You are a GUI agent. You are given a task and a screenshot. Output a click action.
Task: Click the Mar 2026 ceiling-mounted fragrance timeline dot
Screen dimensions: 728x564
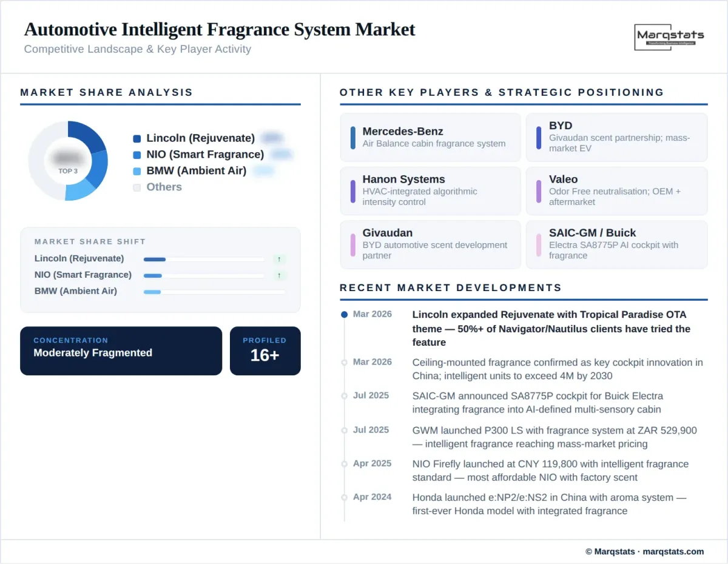click(x=345, y=362)
